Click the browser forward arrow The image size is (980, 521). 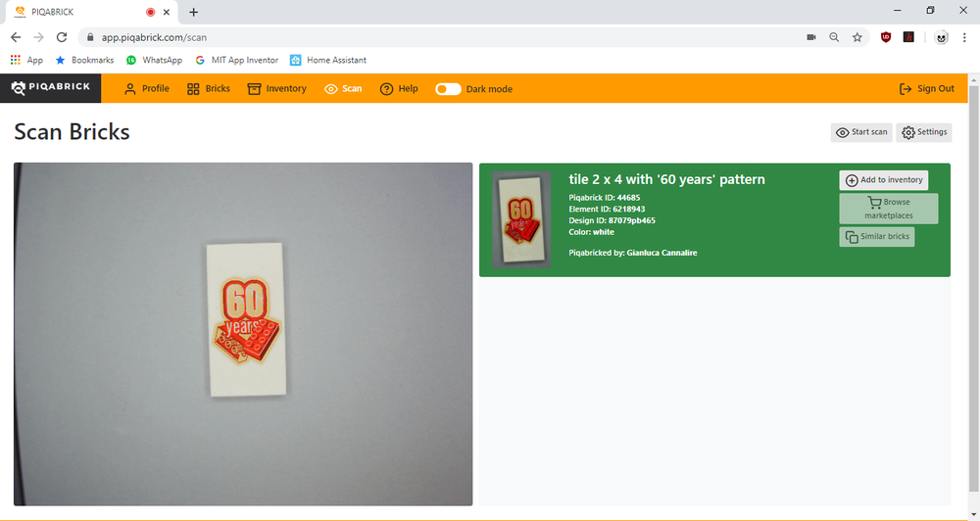click(39, 37)
